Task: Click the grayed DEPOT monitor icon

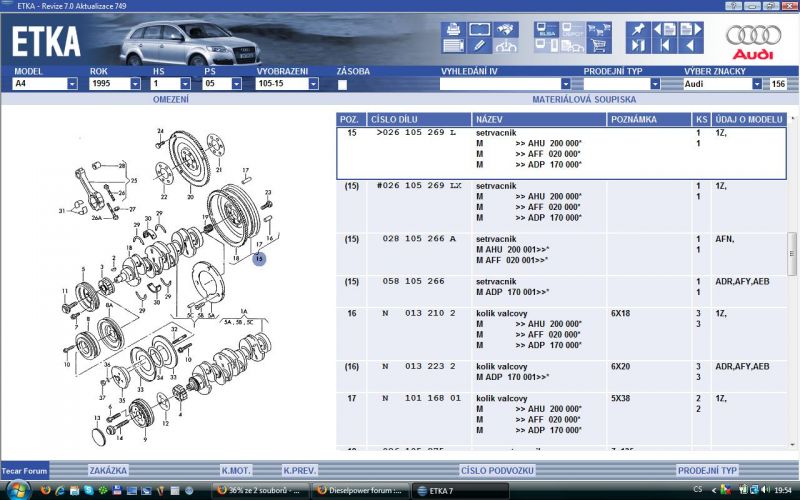Action: tap(573, 29)
